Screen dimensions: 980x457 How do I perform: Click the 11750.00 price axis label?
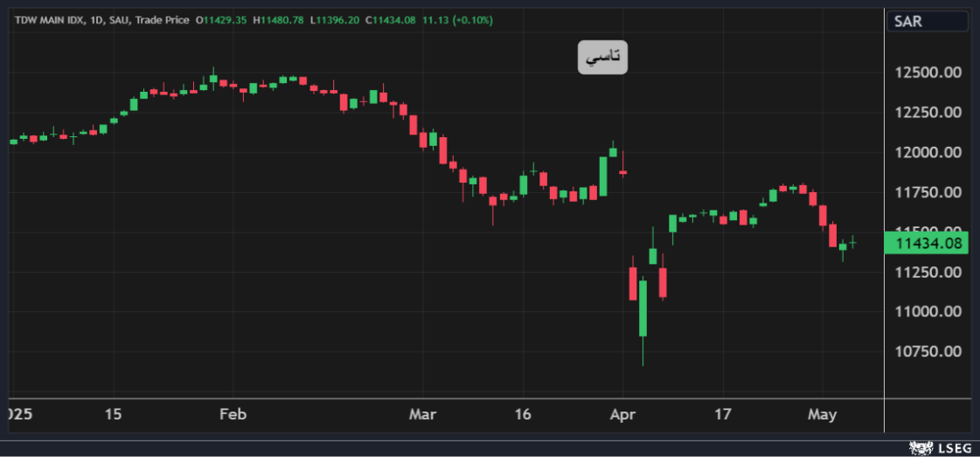928,192
